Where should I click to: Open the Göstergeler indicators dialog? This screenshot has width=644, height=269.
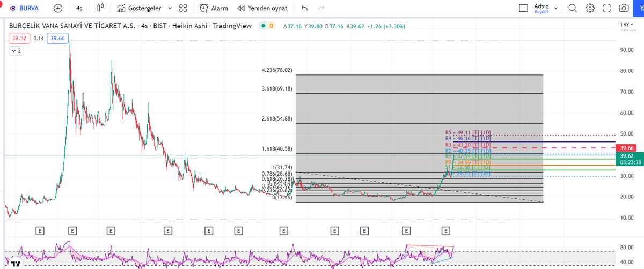(138, 8)
